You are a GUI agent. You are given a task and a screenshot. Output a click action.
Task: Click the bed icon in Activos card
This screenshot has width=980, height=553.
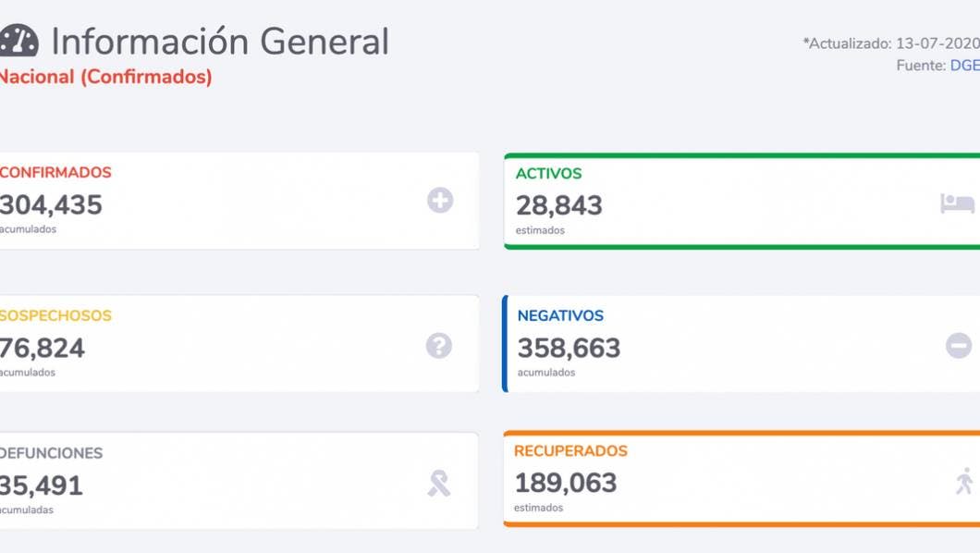[x=957, y=203]
